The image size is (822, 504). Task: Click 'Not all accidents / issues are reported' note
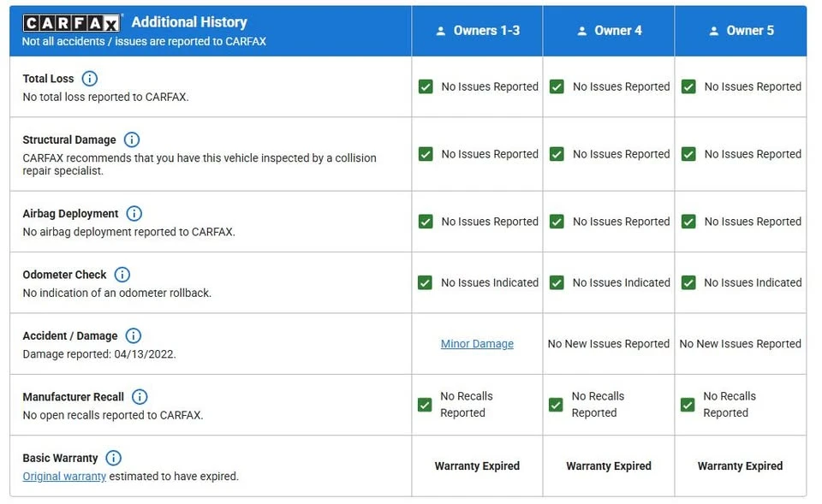click(x=144, y=41)
